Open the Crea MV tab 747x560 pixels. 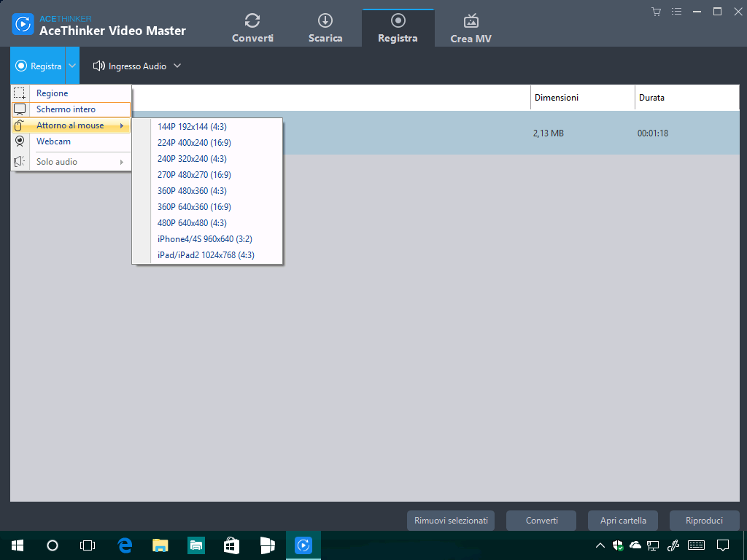tap(471, 28)
